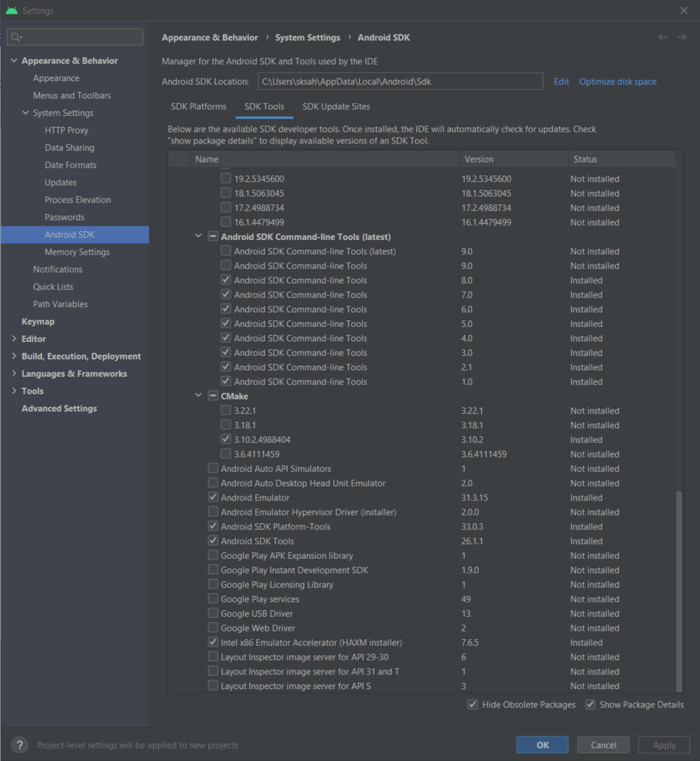
Task: Uncheck Android SDK Platform-Tools checkbox
Action: (x=212, y=526)
